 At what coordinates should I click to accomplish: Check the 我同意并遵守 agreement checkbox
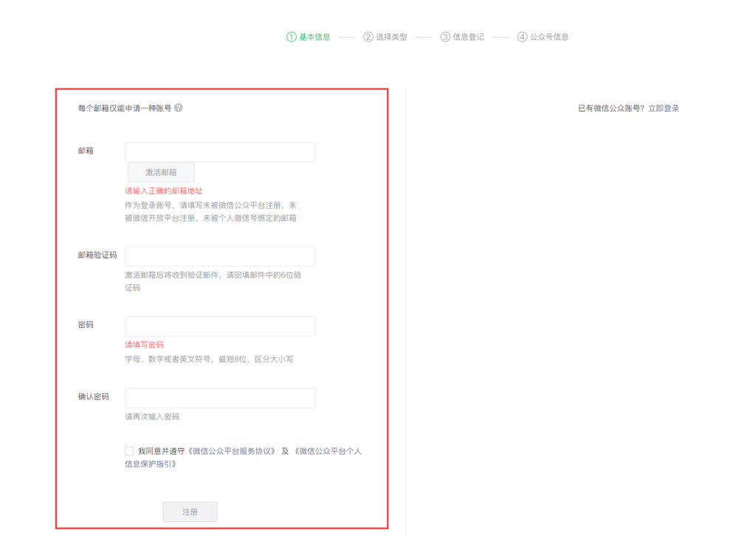(x=129, y=451)
